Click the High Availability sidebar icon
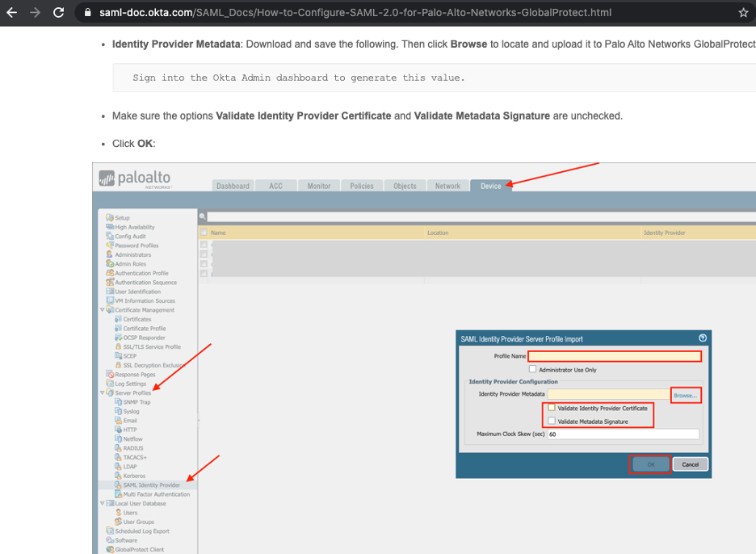 click(x=110, y=227)
